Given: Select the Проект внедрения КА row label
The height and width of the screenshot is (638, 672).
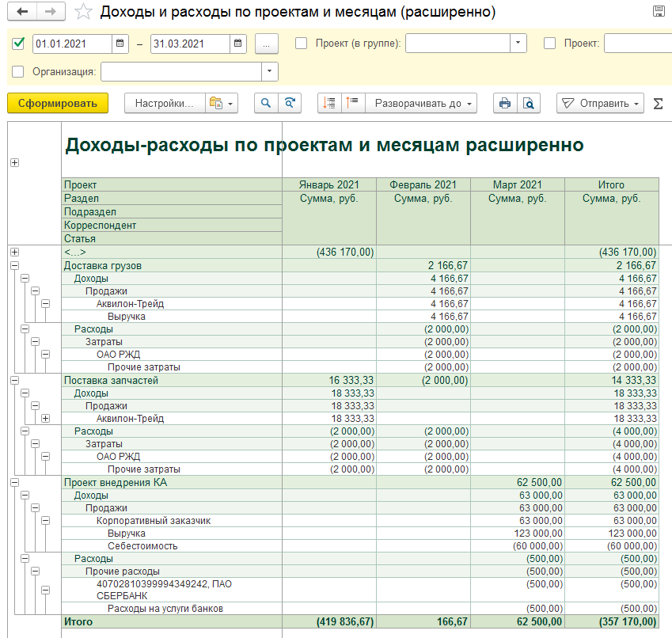Looking at the screenshot, I should pos(116,483).
